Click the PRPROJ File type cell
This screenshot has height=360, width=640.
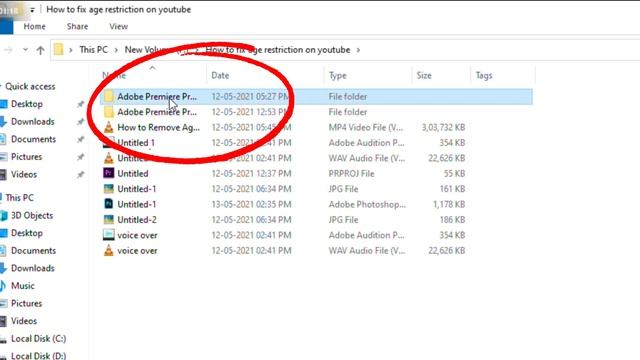[x=351, y=173]
